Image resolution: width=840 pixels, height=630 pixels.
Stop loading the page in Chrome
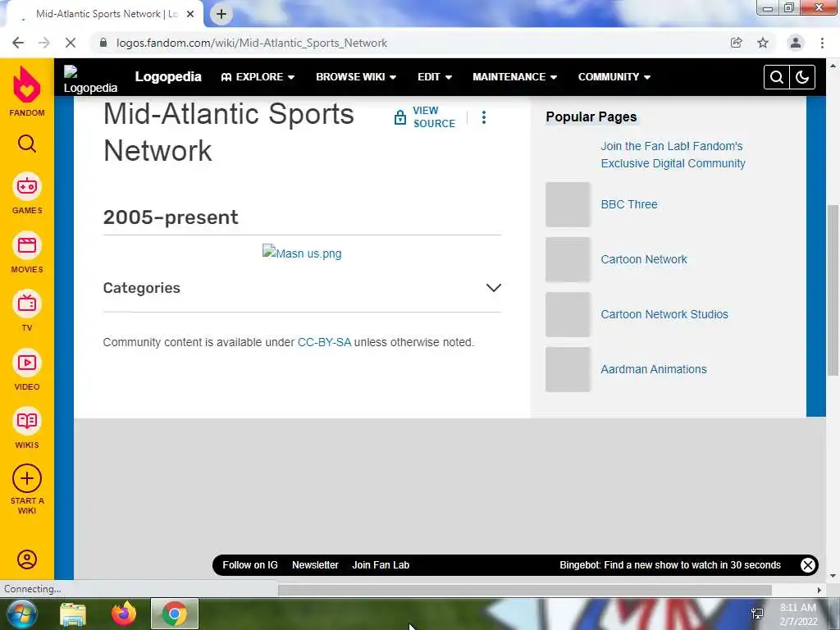tap(71, 43)
